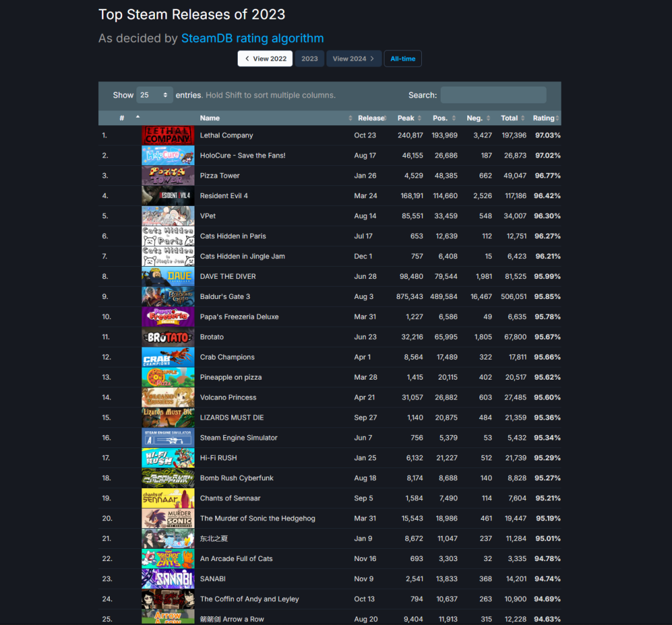
Task: Select the 97.03% rating cell
Action: 548,136
